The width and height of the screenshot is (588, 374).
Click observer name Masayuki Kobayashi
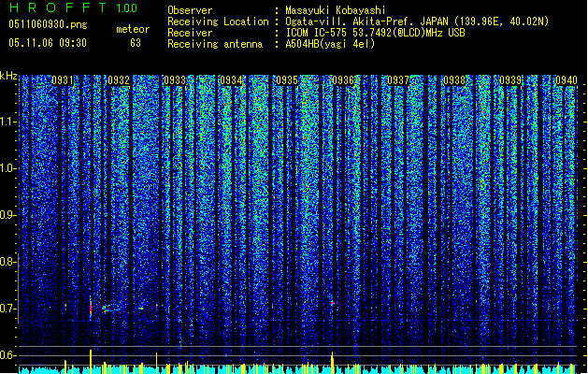tap(335, 10)
